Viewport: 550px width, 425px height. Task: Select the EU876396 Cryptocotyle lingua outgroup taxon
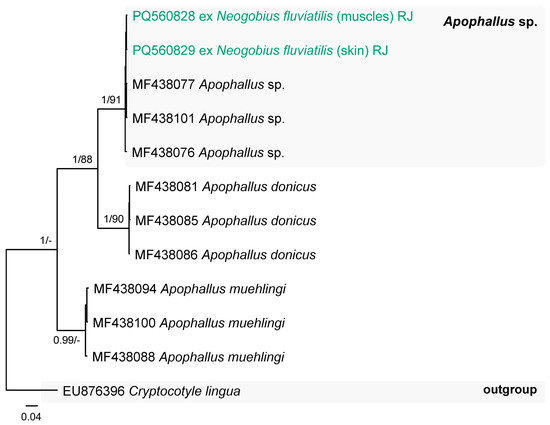point(152,391)
